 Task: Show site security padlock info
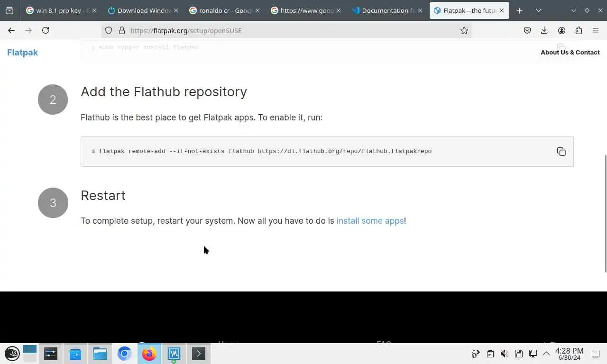[122, 30]
